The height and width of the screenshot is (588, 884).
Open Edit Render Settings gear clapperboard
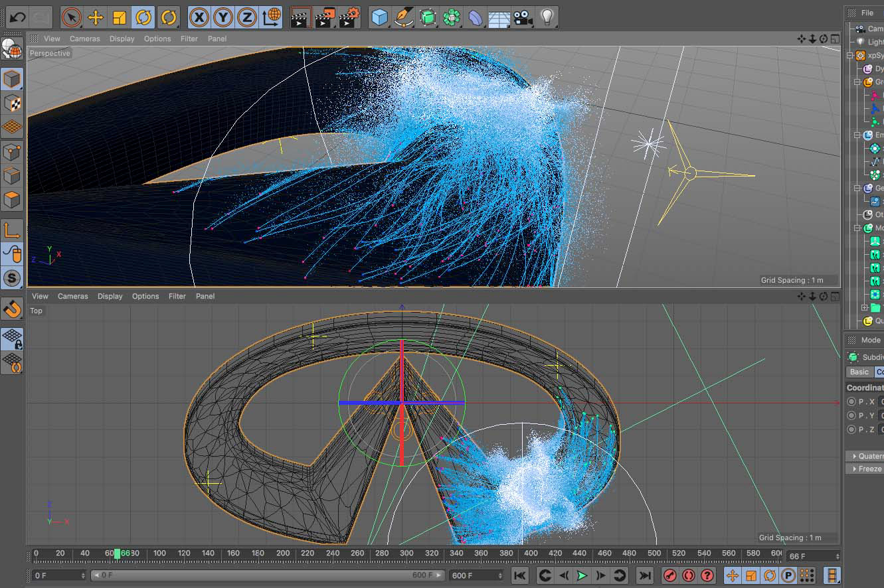click(x=349, y=17)
